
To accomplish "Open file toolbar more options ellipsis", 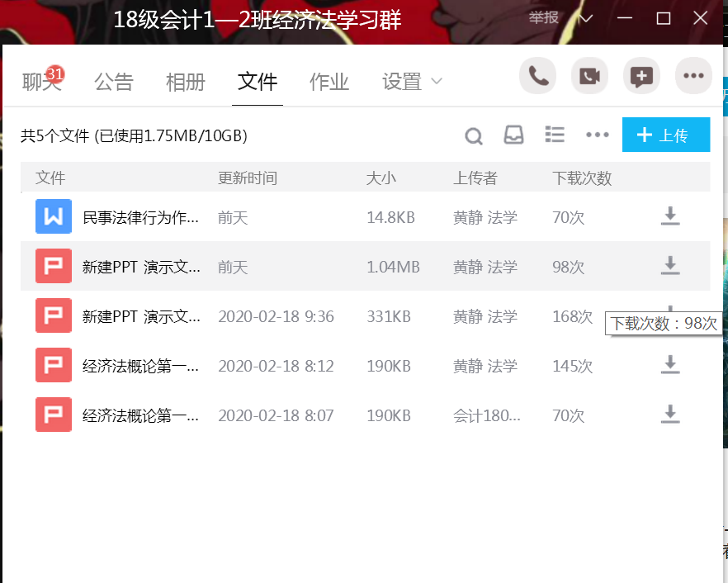I will click(x=597, y=135).
